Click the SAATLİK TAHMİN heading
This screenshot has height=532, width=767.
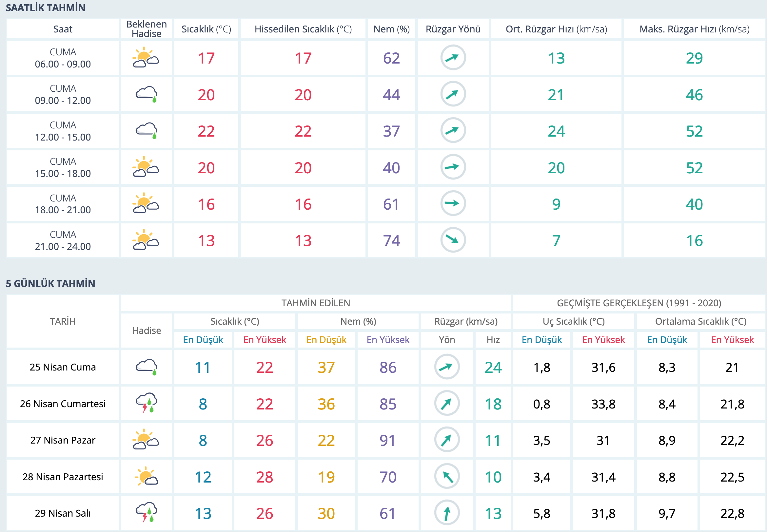(46, 8)
